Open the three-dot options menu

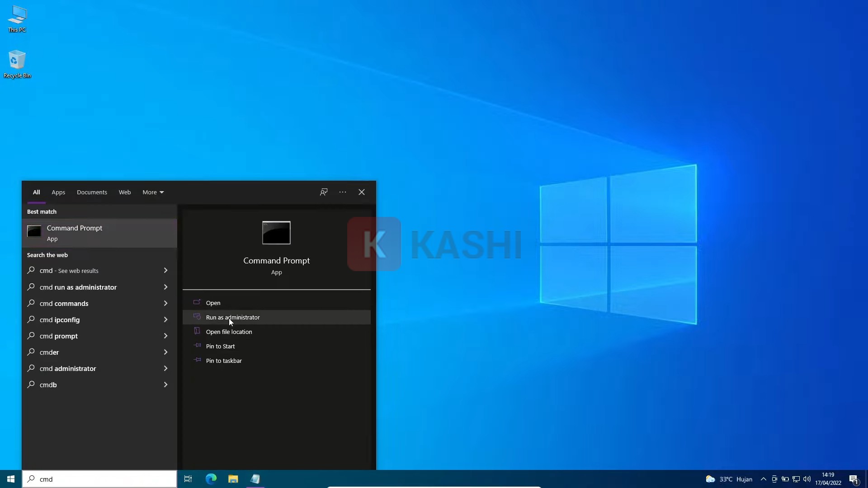coord(343,192)
